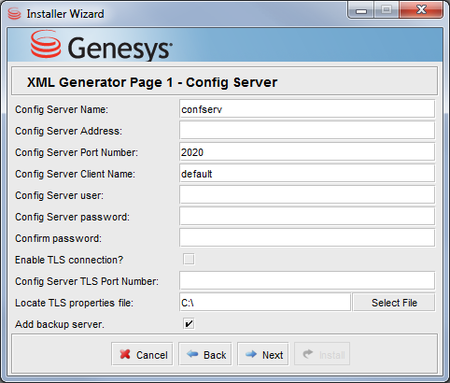Click the blue right arrow Next icon
Screen dimensions: 450x383
pyautogui.click(x=251, y=354)
